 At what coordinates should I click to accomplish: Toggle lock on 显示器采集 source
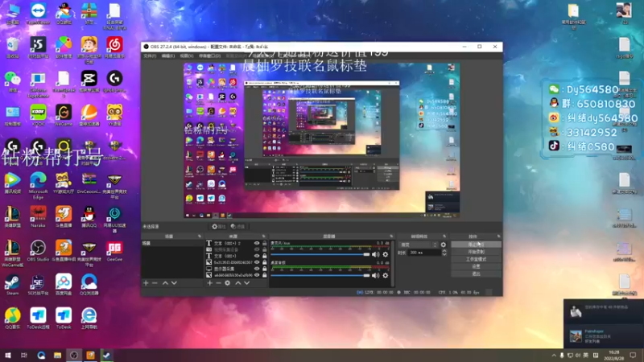pos(265,269)
